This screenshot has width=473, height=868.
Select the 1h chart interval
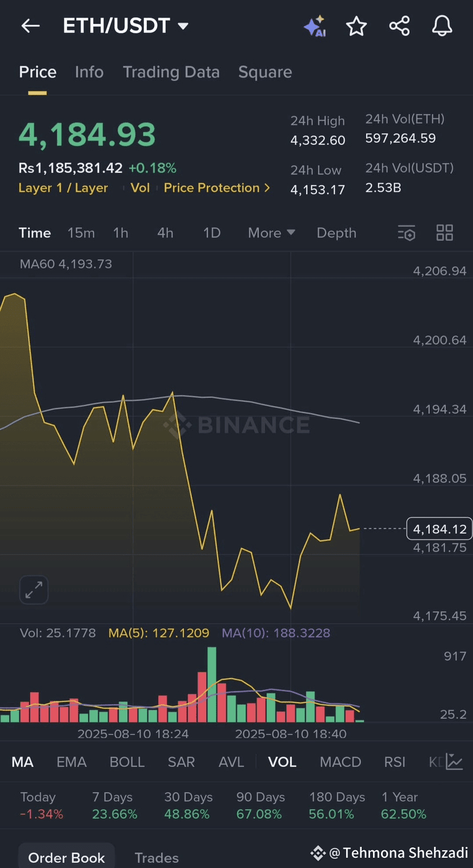point(121,233)
